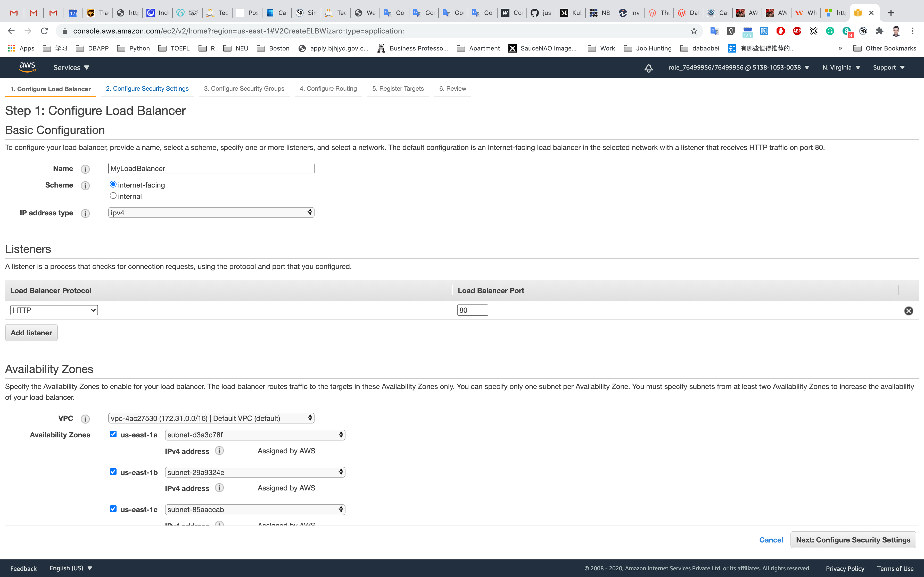Select the internal scheme radio button
Viewport: 924px width, 577px height.
[x=113, y=196]
